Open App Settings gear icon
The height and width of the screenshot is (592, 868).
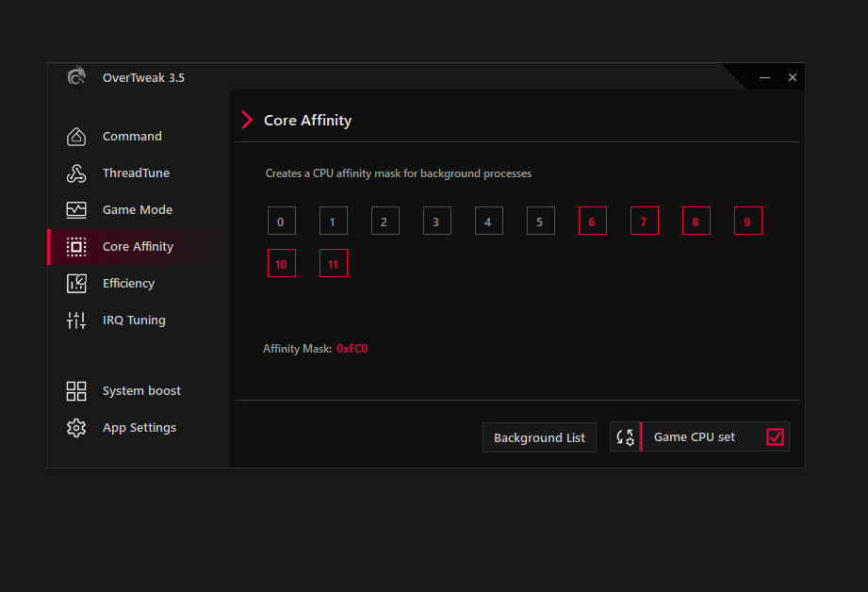(x=76, y=428)
